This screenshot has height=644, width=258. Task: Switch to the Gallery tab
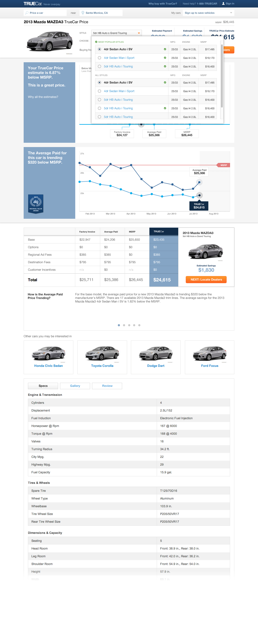(75, 386)
